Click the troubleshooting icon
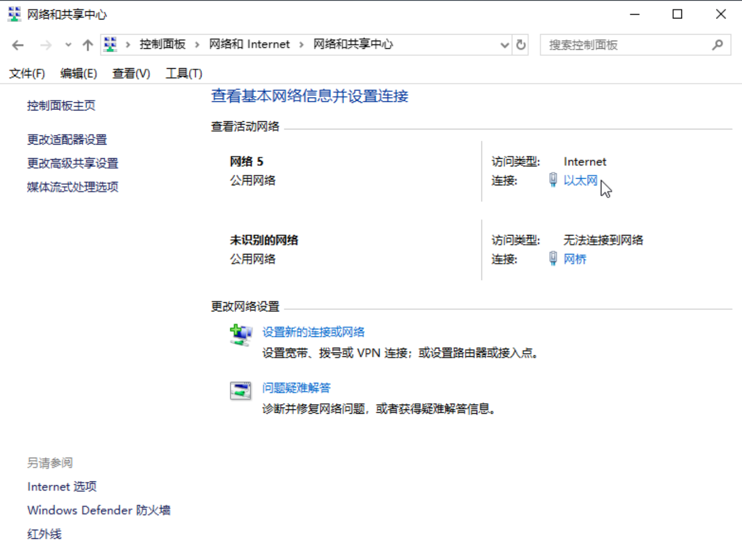Viewport: 742px width, 560px height. (x=240, y=390)
